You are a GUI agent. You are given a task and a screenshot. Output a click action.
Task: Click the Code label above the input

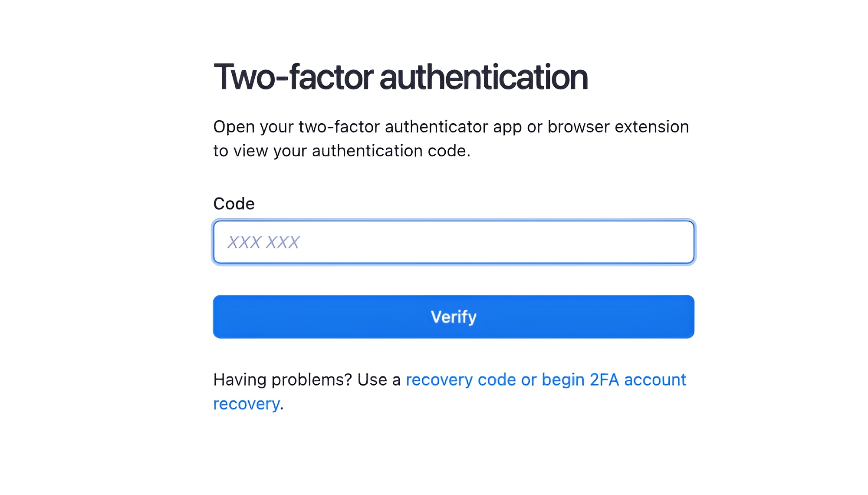[x=233, y=203]
